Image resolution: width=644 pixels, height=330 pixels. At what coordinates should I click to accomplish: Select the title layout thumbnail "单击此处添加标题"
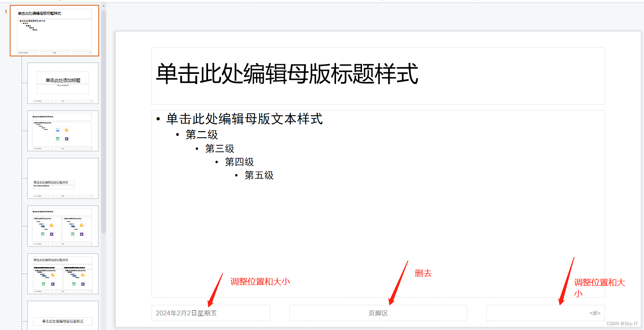(63, 83)
